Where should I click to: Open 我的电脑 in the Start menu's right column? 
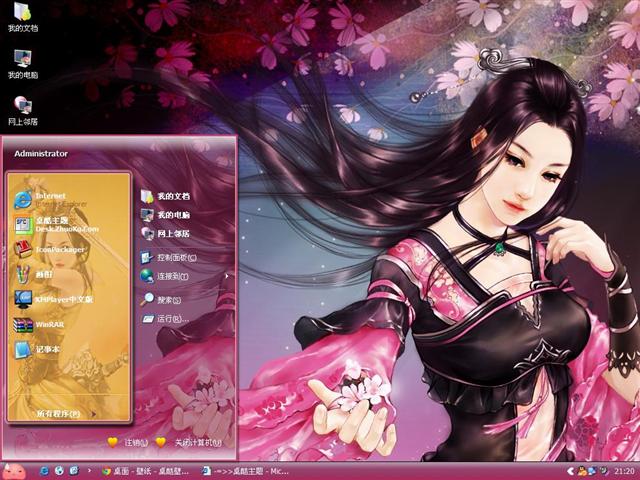[165, 215]
